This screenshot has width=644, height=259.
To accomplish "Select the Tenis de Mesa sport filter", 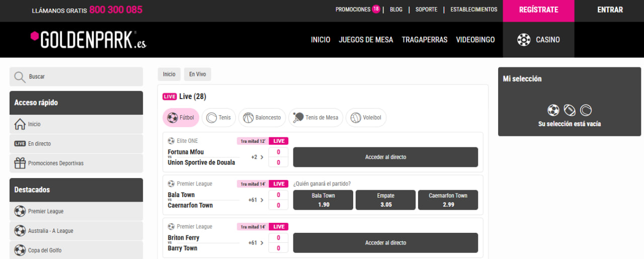I will [x=316, y=118].
